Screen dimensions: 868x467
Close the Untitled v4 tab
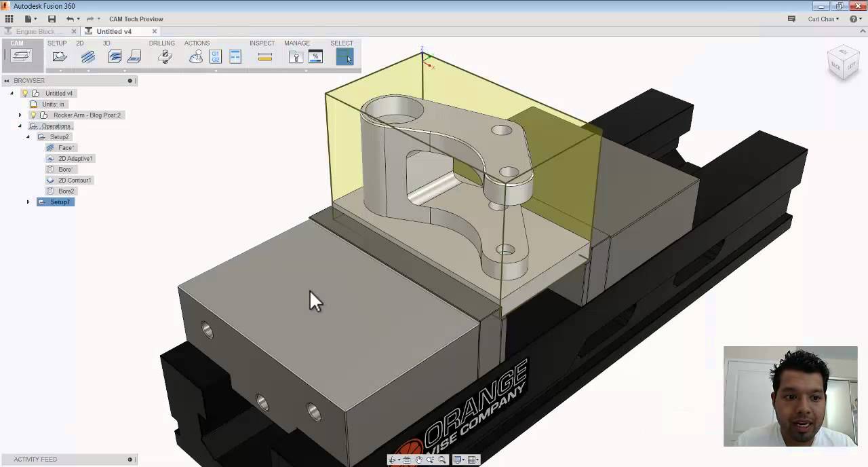click(155, 31)
